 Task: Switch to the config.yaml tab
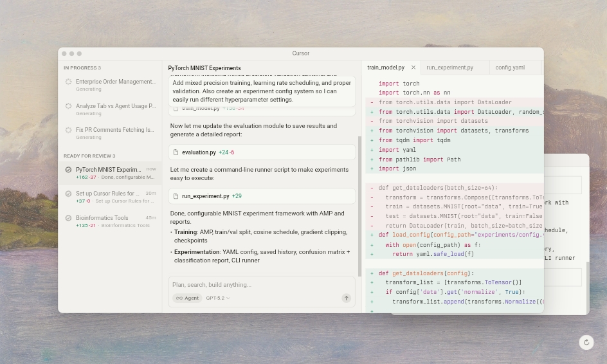509,68
